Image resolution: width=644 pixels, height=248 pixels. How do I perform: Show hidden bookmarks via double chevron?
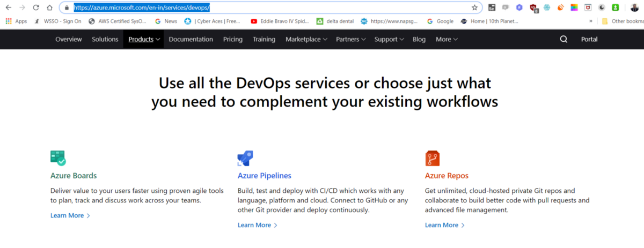pos(591,21)
